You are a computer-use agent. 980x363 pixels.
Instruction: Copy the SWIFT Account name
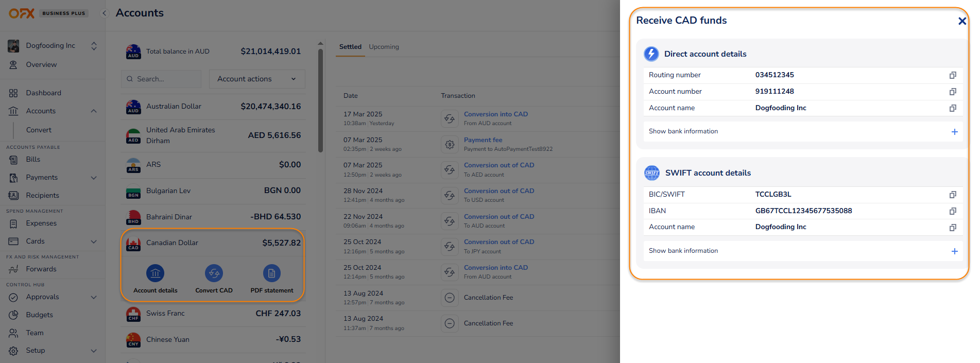point(953,228)
